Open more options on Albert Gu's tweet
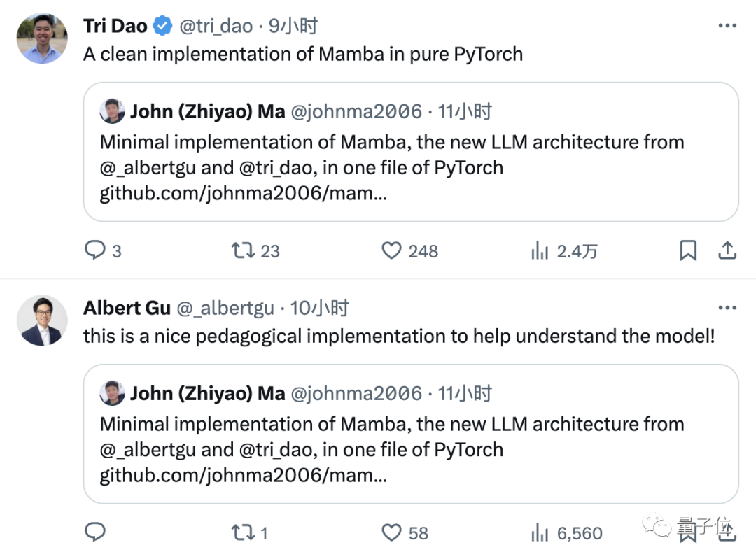Viewport: 756px width, 559px height. click(x=727, y=308)
